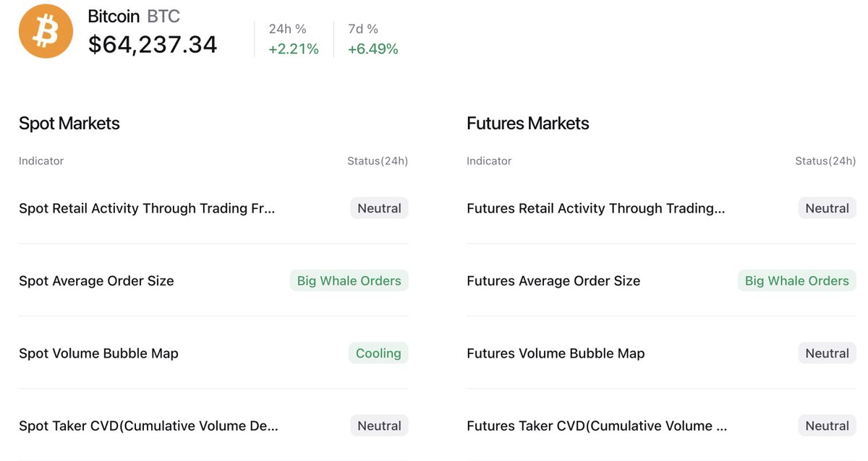The height and width of the screenshot is (461, 868).
Task: Click the Futures Markets heading
Action: coord(528,124)
